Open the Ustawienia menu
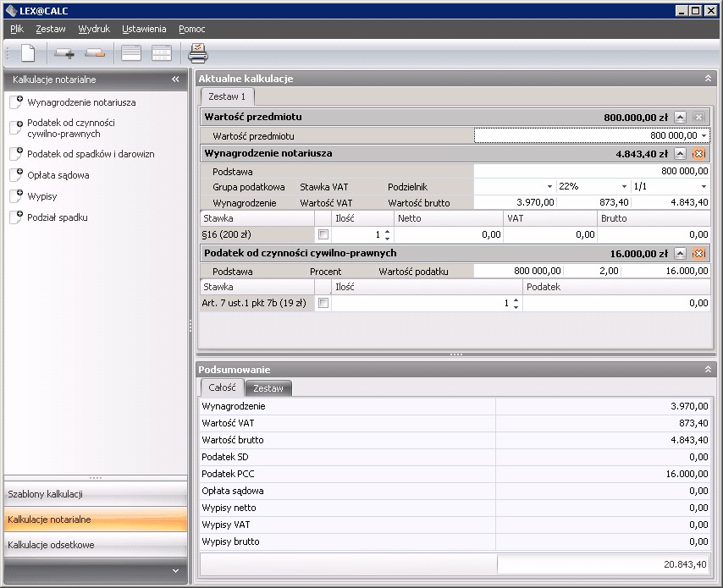The height and width of the screenshot is (588, 723). click(143, 29)
